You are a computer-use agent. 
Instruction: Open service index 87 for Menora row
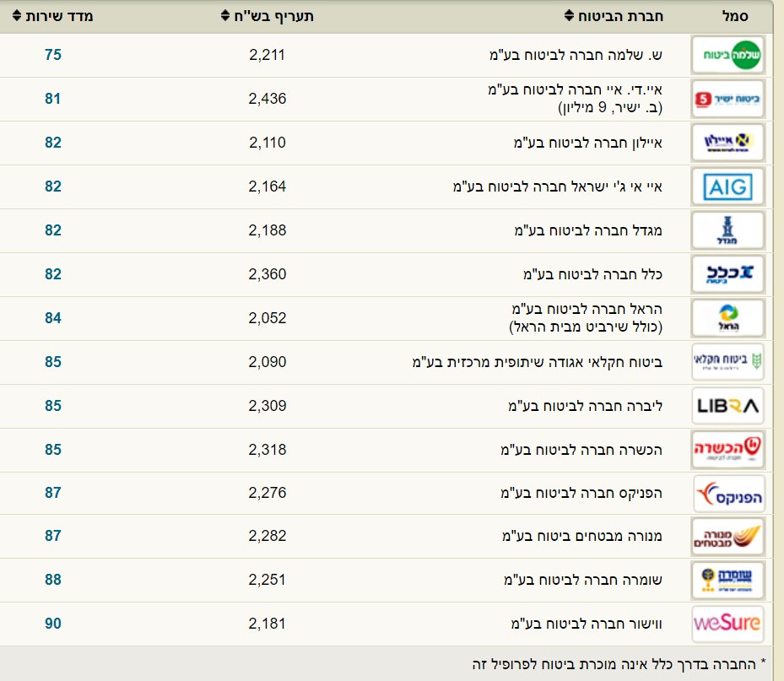(x=53, y=536)
